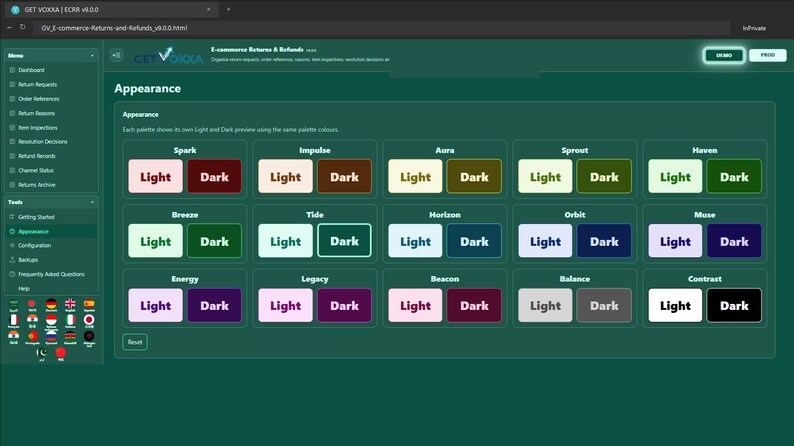Apply the Spark Dark theme

tap(214, 177)
